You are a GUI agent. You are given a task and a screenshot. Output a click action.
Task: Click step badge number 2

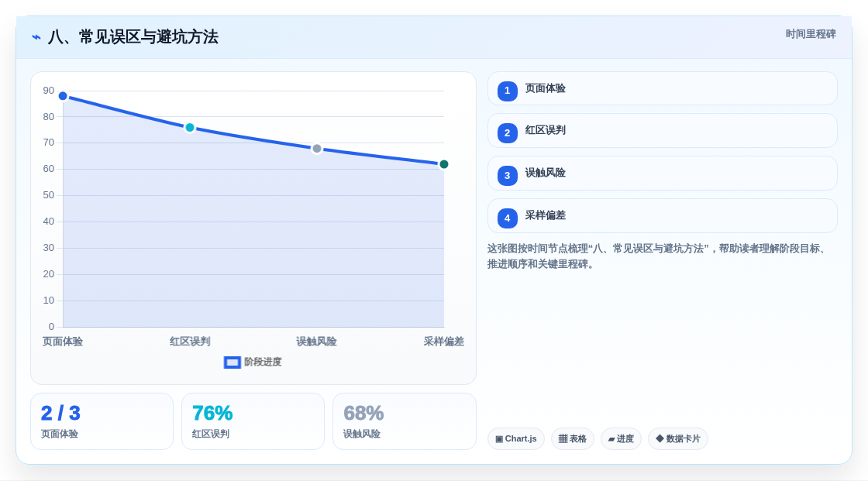coord(507,133)
